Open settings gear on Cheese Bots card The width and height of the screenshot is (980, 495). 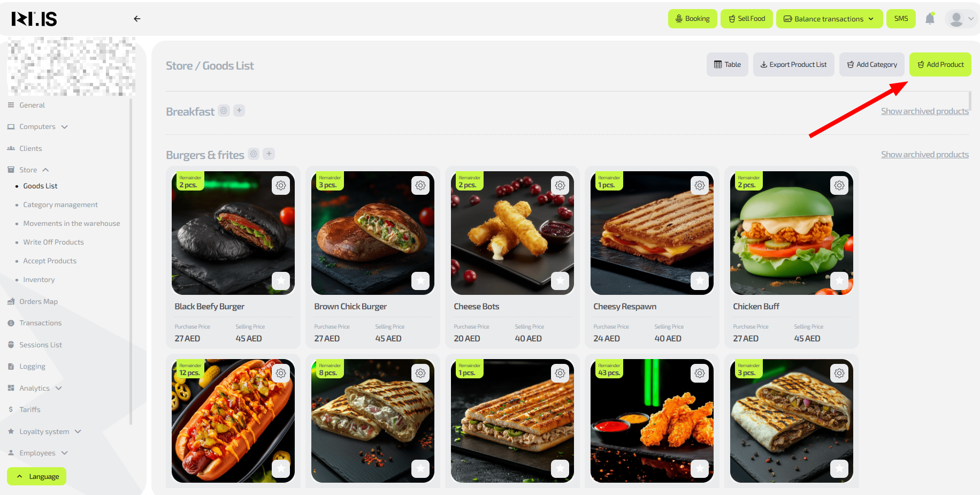point(560,185)
